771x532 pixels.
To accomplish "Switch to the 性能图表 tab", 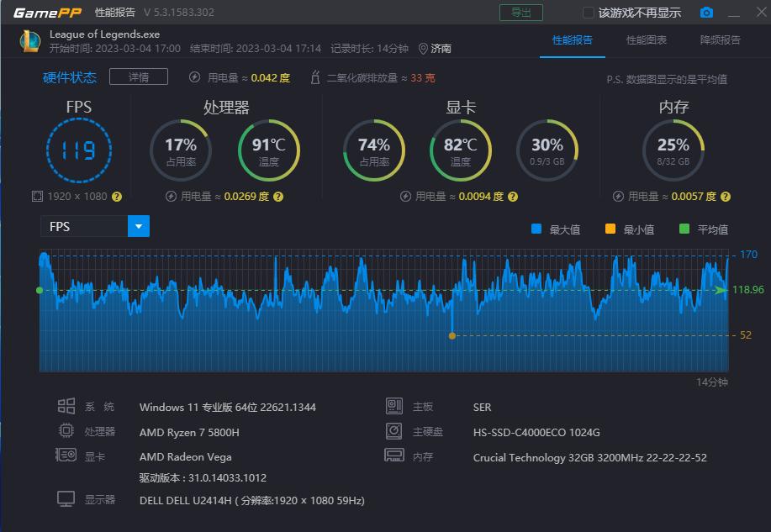I will (x=646, y=40).
